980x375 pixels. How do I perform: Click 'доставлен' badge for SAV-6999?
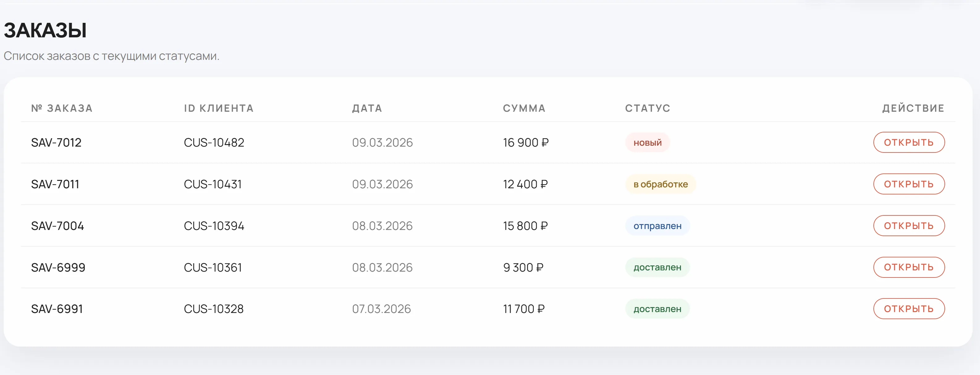[x=657, y=267]
